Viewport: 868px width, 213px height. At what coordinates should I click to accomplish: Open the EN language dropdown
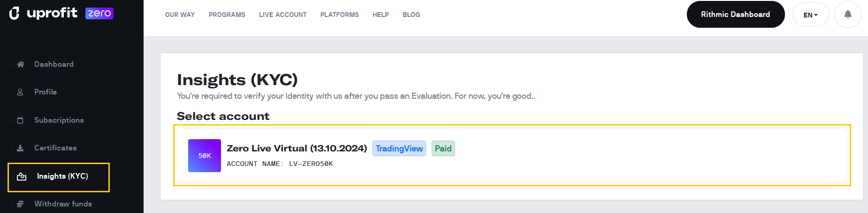tap(810, 15)
